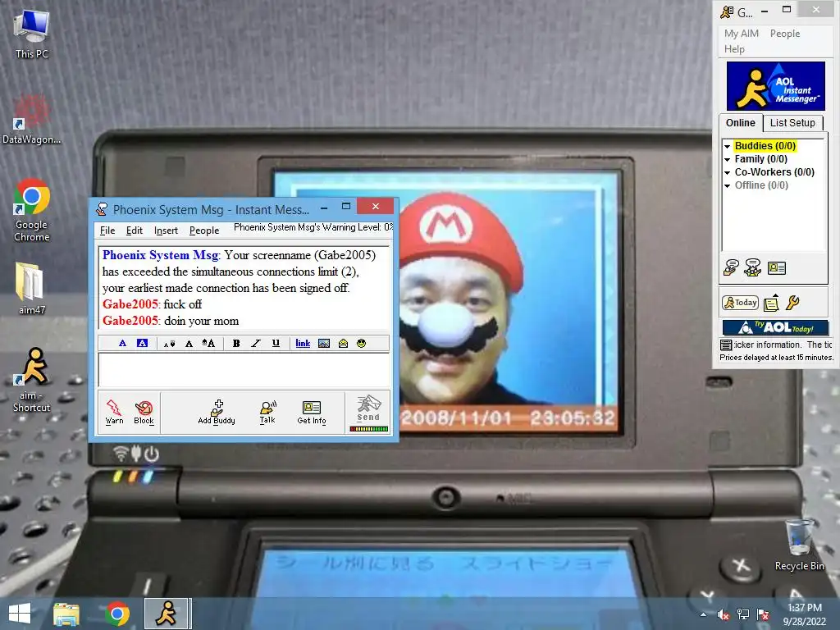The width and height of the screenshot is (840, 630).
Task: Click AIM running man taskbar button
Action: click(166, 614)
